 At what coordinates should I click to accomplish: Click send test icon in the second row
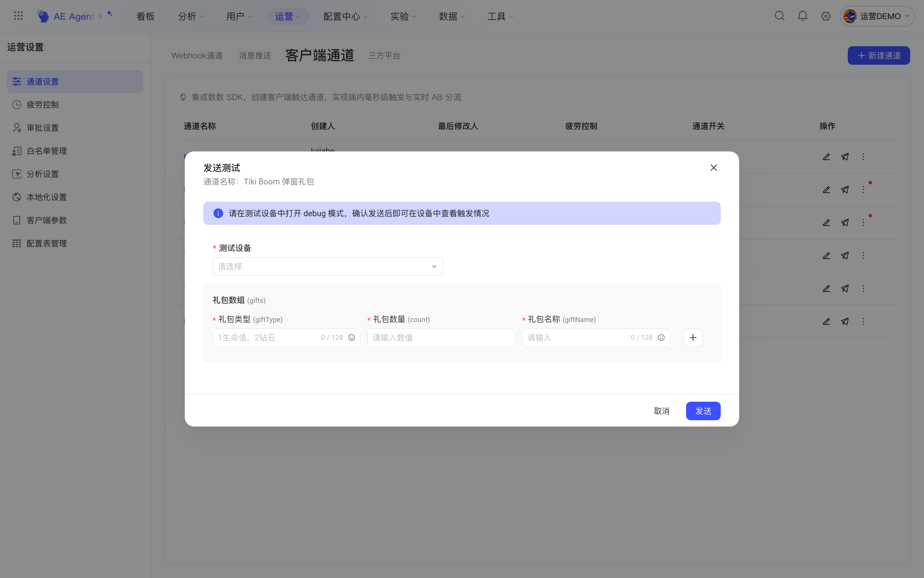(x=845, y=190)
